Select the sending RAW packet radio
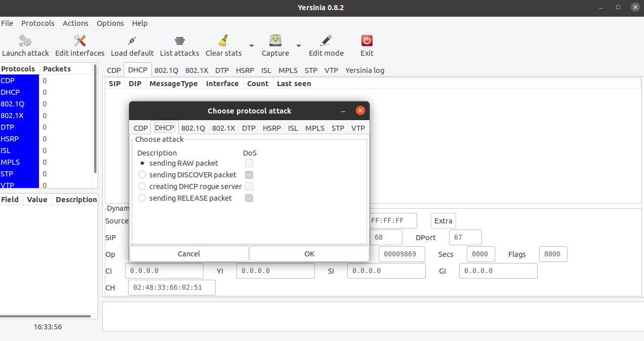644x341 pixels. (x=142, y=163)
